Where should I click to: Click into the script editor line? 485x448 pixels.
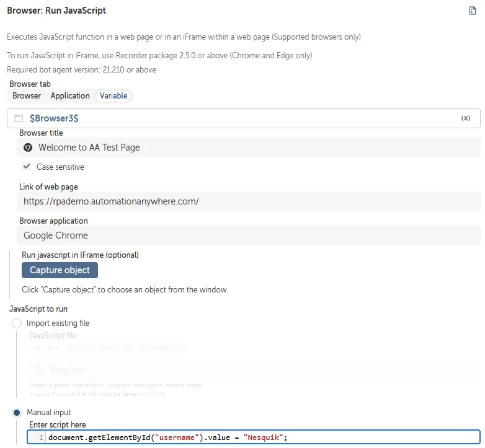click(x=263, y=437)
